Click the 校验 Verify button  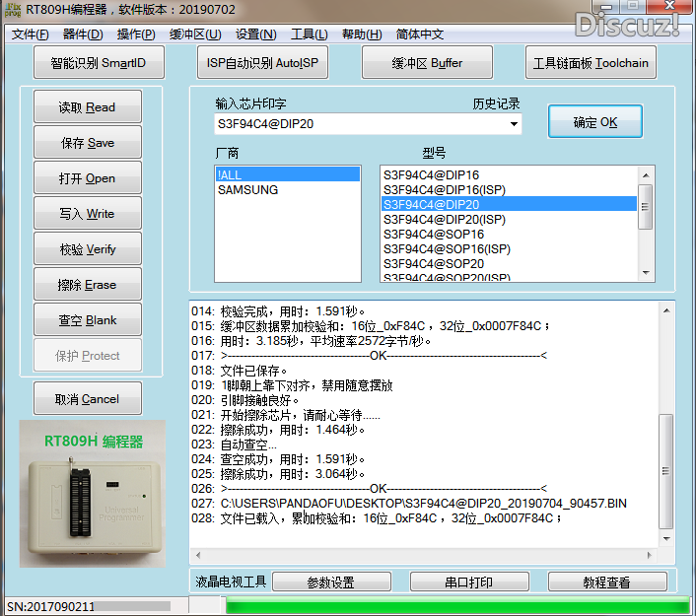[88, 248]
